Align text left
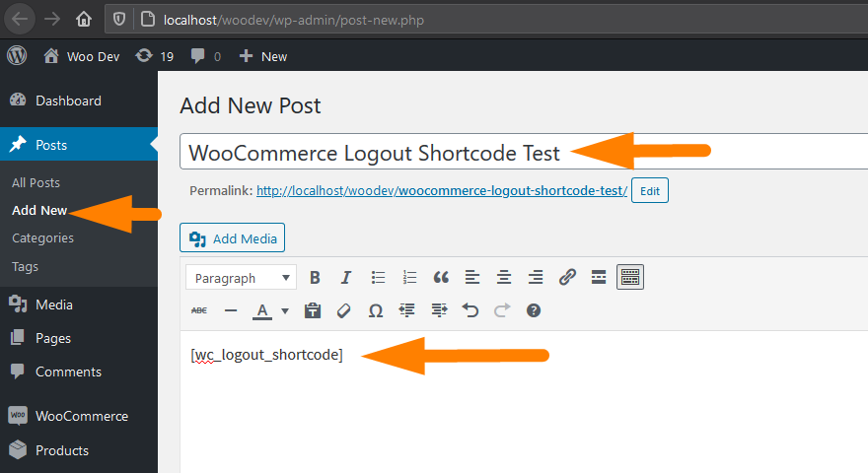This screenshot has height=473, width=868. [x=472, y=277]
